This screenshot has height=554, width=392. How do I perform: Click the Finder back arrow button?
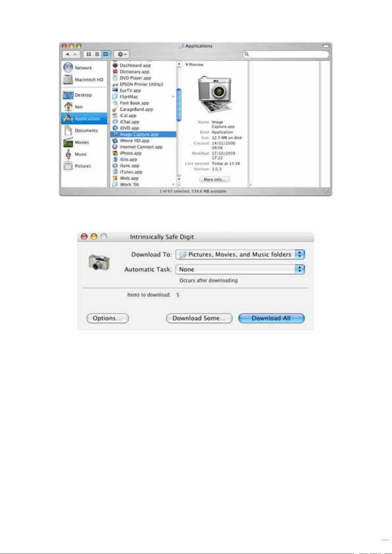pos(67,54)
